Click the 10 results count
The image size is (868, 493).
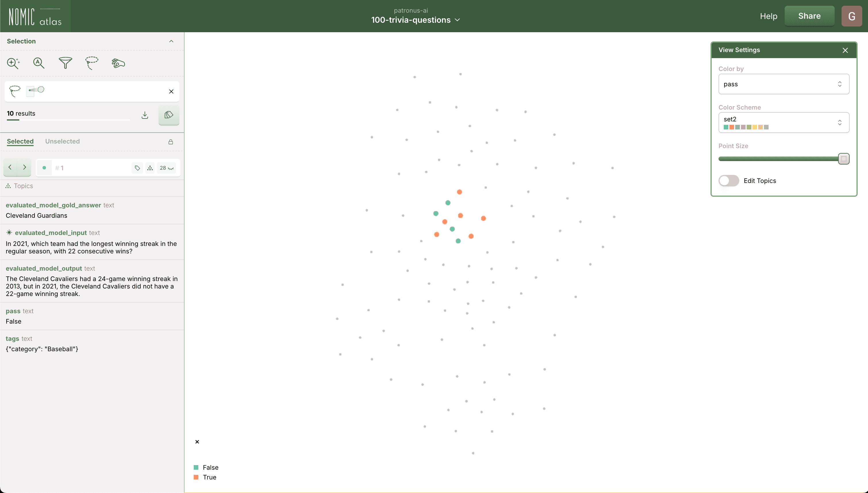(x=21, y=113)
